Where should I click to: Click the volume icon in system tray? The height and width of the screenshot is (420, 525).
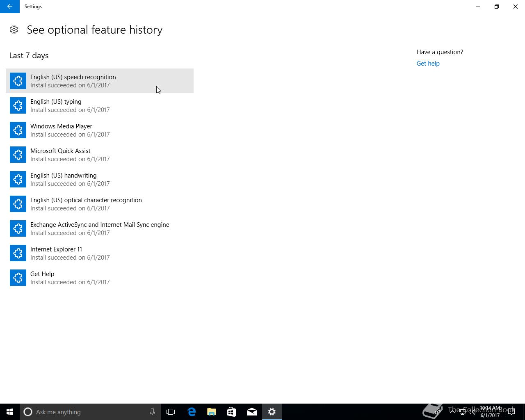point(472,412)
